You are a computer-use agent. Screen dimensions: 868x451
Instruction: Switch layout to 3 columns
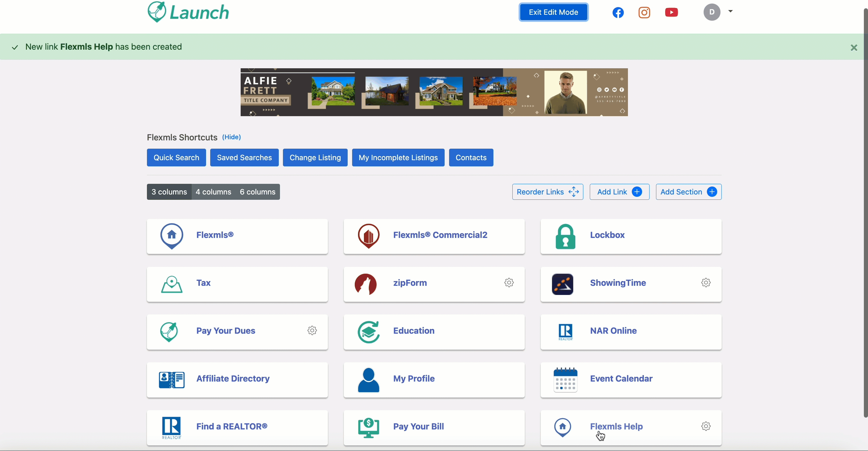click(169, 192)
